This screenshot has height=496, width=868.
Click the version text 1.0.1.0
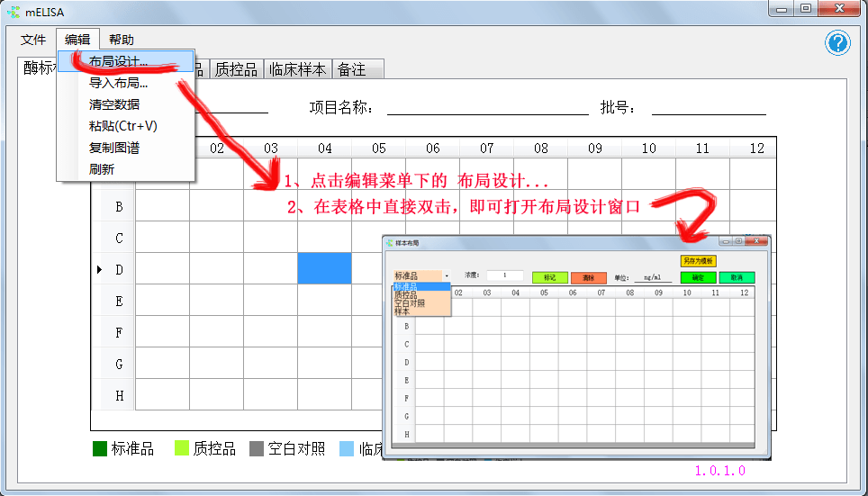[719, 471]
